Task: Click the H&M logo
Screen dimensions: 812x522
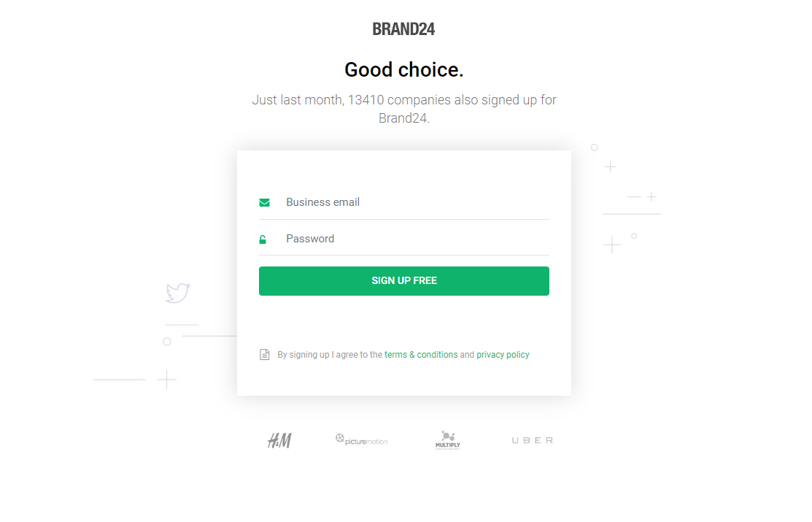Action: point(279,441)
